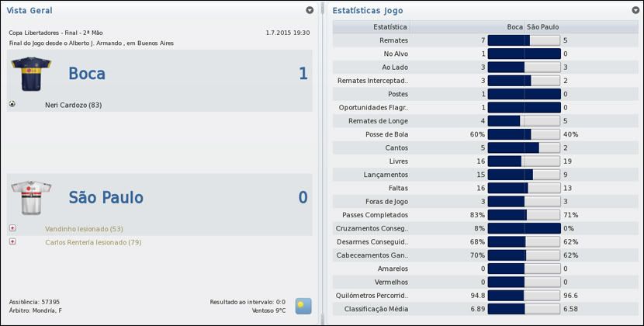Screen dimensions: 644x326
Task: Select the Remates statistic row label
Action: [x=393, y=40]
